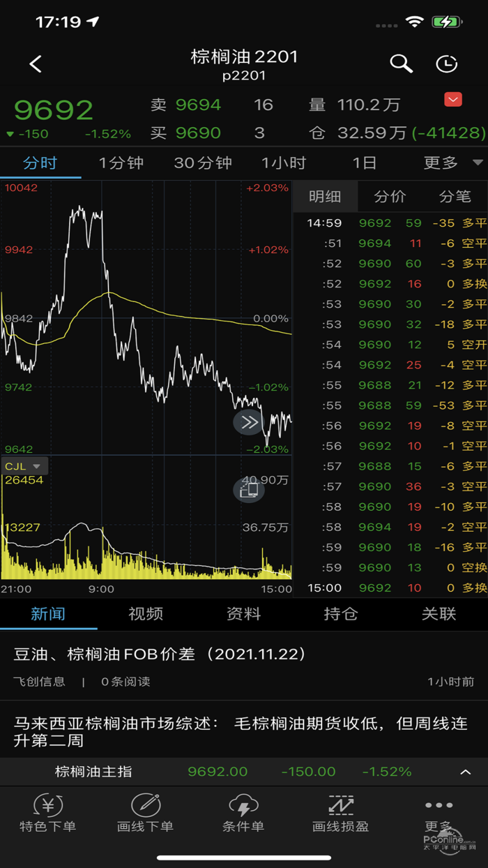Tap the 棕榈油 2201 contract title
The height and width of the screenshot is (868, 488).
click(244, 57)
